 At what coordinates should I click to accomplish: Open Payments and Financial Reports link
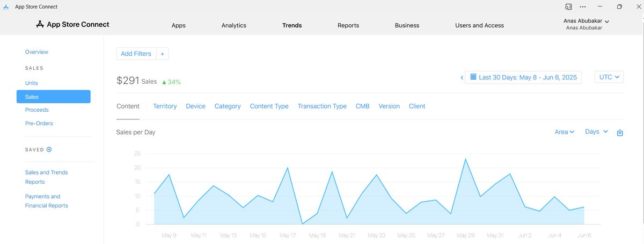coord(46,201)
